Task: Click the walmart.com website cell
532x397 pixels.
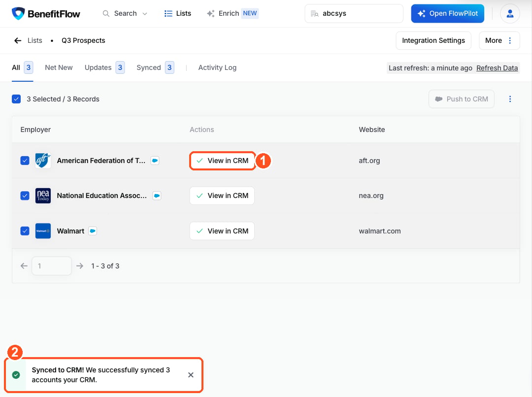Action: (x=380, y=231)
